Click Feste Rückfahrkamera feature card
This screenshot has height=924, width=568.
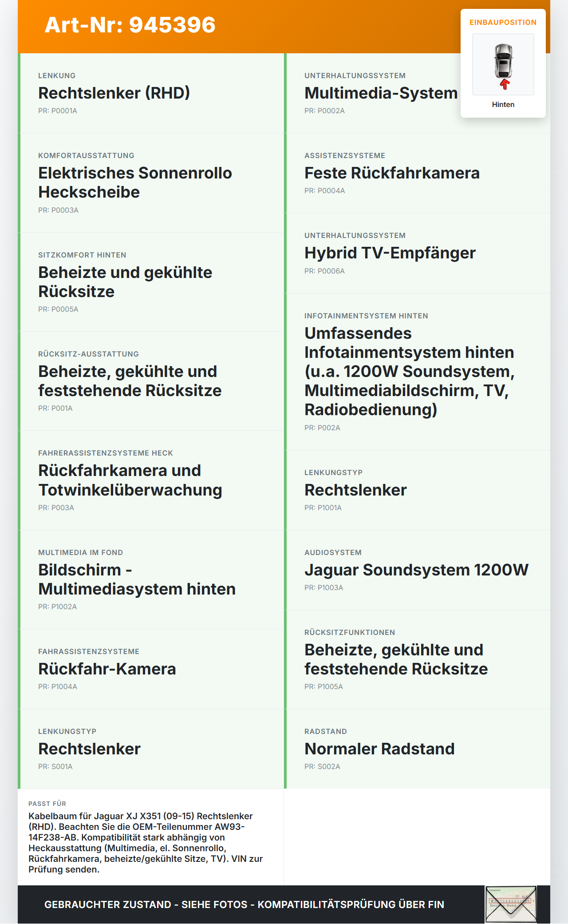click(417, 173)
